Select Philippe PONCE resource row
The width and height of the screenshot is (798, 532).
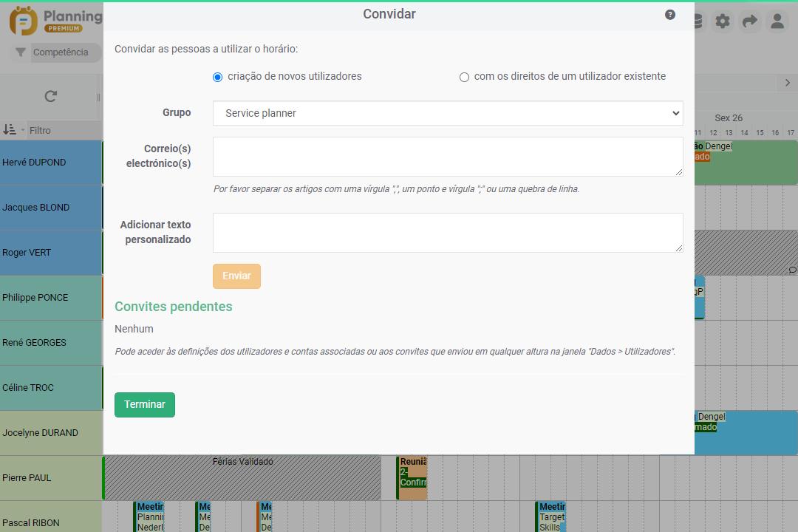(x=51, y=297)
